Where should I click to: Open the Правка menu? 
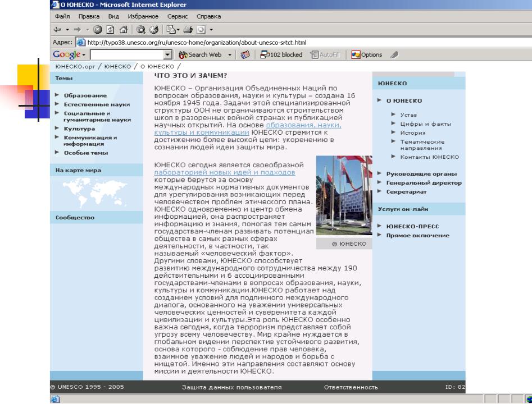point(89,16)
